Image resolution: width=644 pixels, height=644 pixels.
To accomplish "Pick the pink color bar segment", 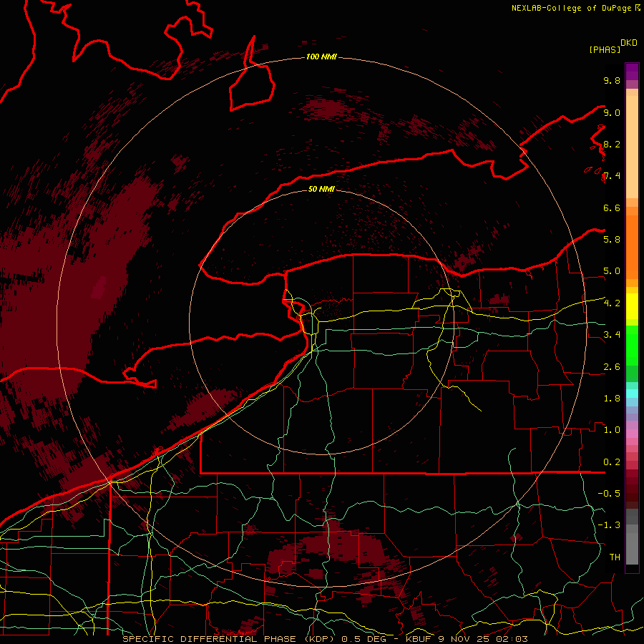I will click(x=632, y=434).
